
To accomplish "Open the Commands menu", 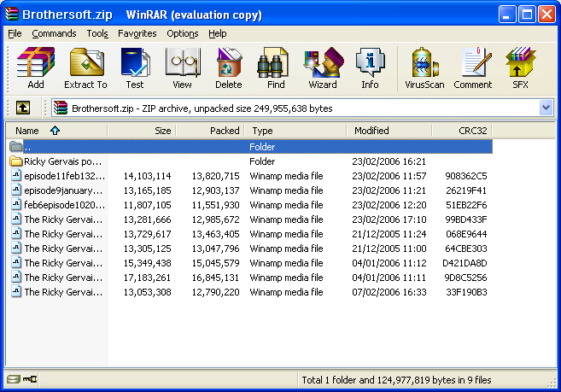I will coord(54,33).
